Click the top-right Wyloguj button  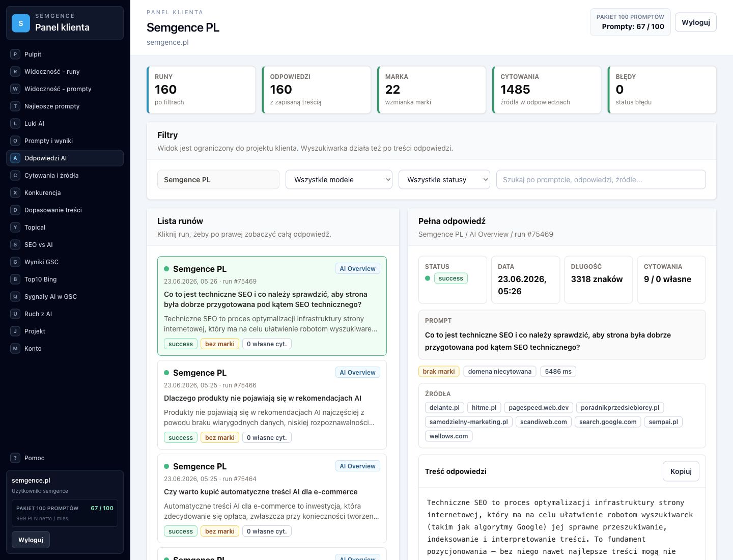tap(696, 22)
